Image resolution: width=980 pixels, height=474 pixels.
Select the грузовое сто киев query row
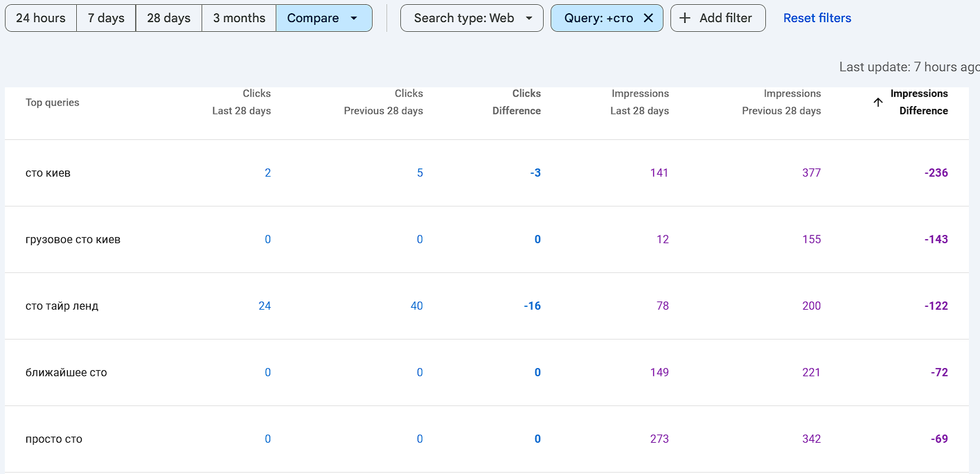[73, 240]
